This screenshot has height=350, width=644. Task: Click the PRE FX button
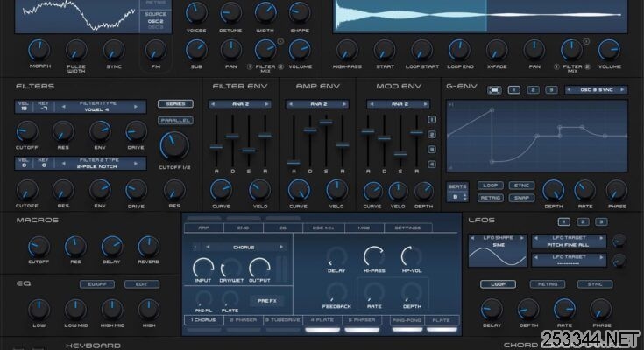point(267,301)
